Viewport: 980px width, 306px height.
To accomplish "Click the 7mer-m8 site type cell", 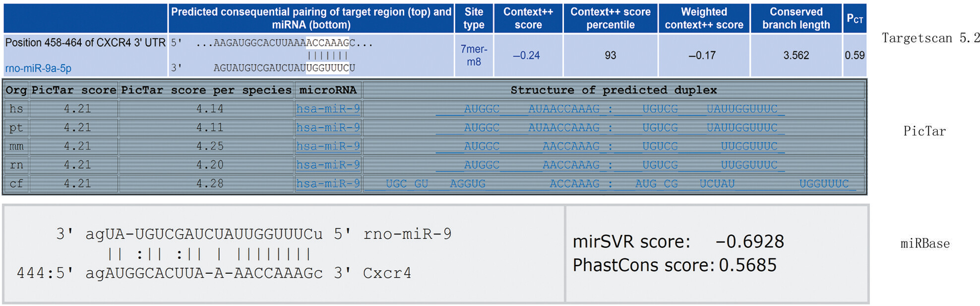I will (474, 56).
